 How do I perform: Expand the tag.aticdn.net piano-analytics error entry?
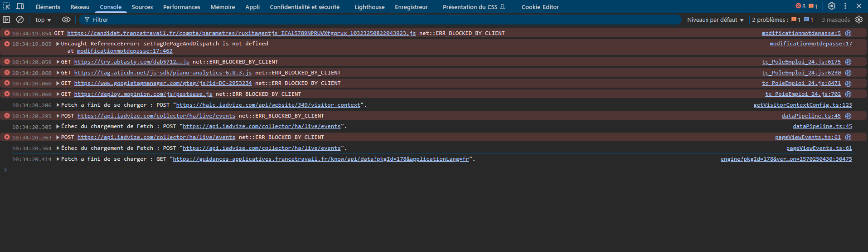click(x=58, y=73)
